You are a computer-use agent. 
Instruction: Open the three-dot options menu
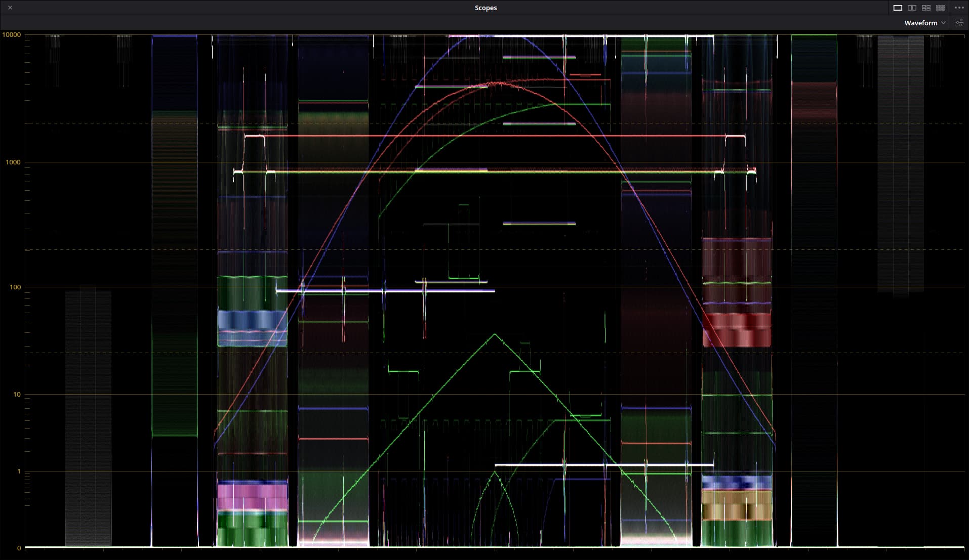tap(959, 8)
